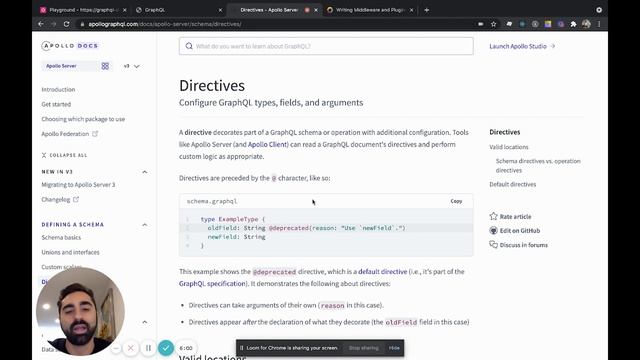Screen dimensions: 640x360
Task: Collapse the Defining a Schema section
Action: (144, 224)
